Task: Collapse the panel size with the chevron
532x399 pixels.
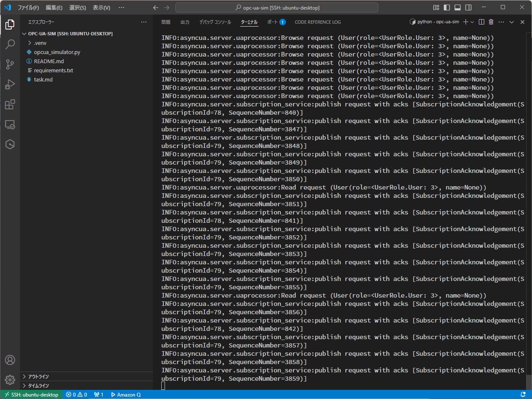Action: click(x=512, y=22)
